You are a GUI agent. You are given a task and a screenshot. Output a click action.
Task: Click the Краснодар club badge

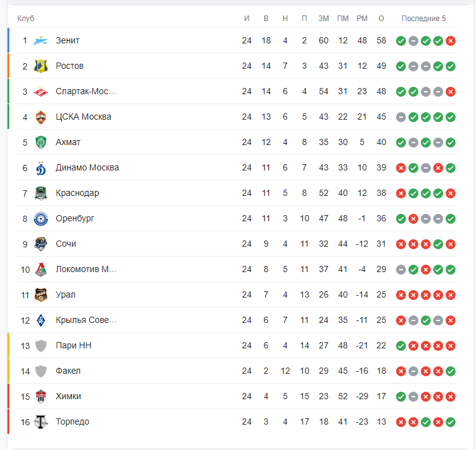pos(41,193)
